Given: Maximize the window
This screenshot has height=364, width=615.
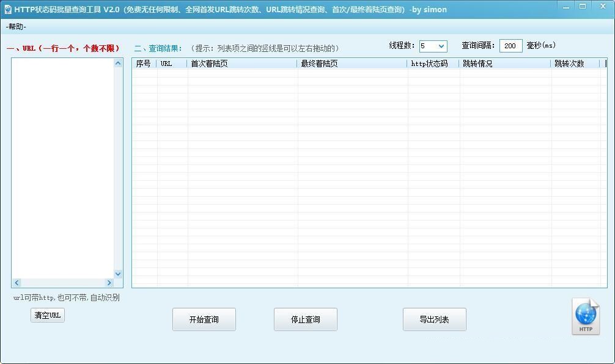Looking at the screenshot, I should click(x=583, y=7).
